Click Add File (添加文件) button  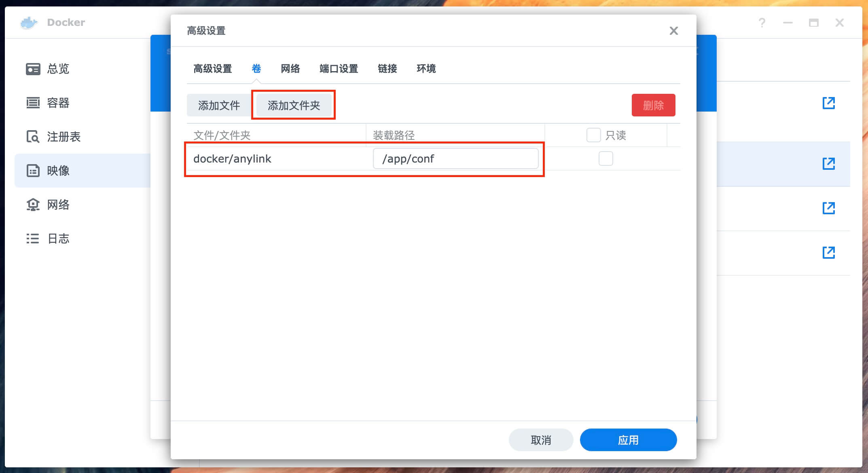219,106
